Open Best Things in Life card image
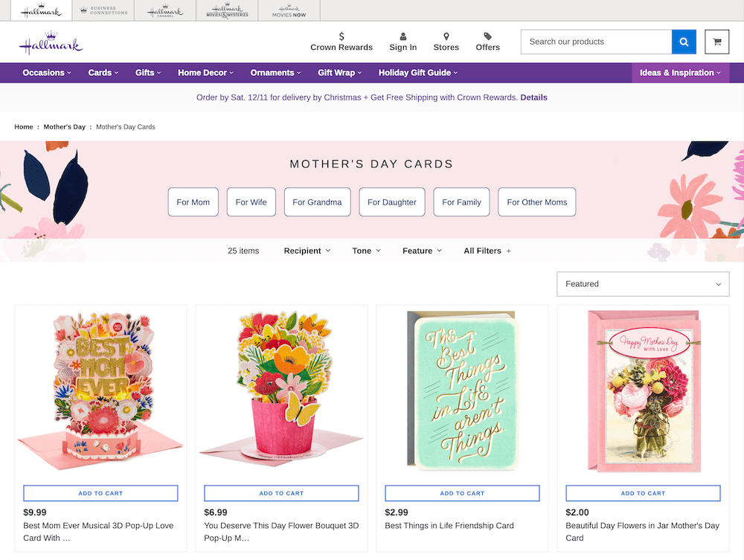This screenshot has height=560, width=744. click(462, 391)
